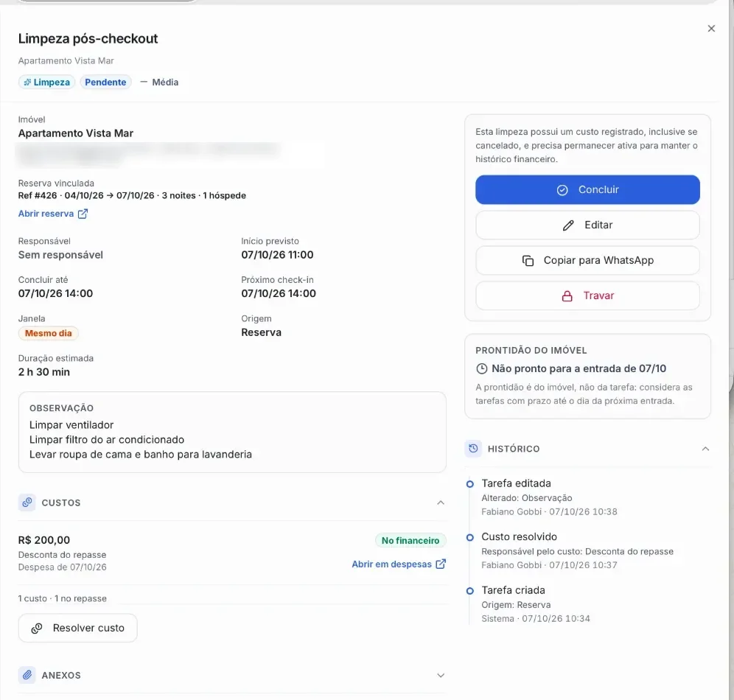Click the Histórico clock-history icon
This screenshot has height=700, width=734.
click(x=473, y=448)
